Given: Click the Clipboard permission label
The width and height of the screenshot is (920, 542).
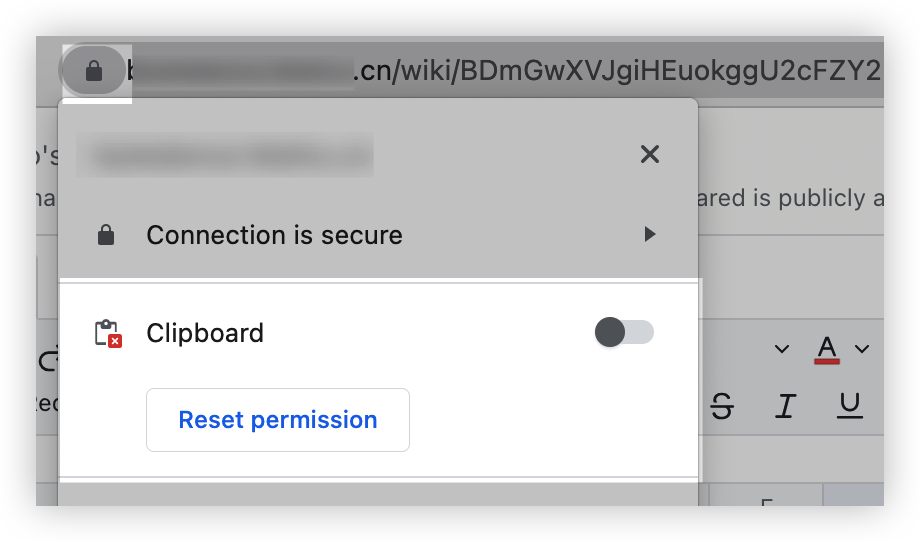Looking at the screenshot, I should [x=205, y=333].
